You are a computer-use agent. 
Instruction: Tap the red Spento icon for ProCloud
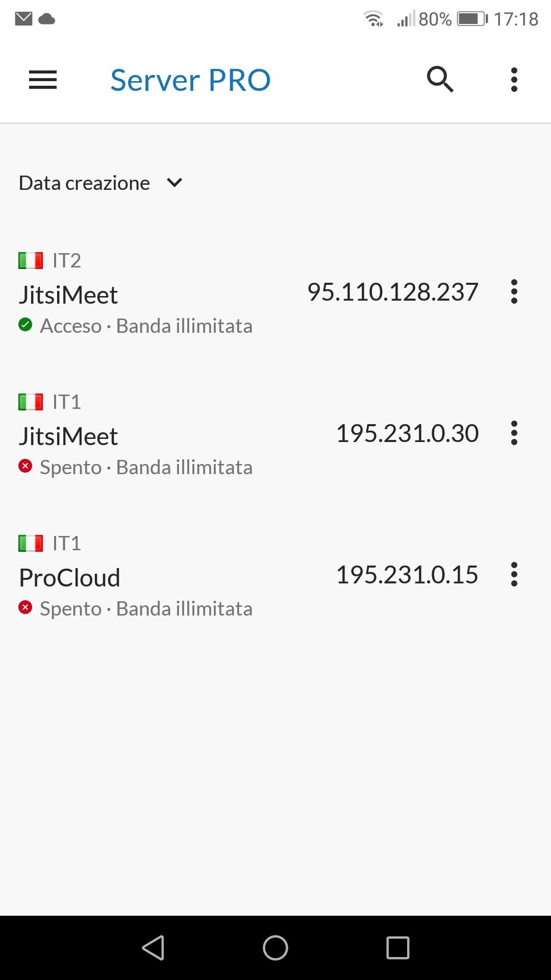(x=26, y=607)
